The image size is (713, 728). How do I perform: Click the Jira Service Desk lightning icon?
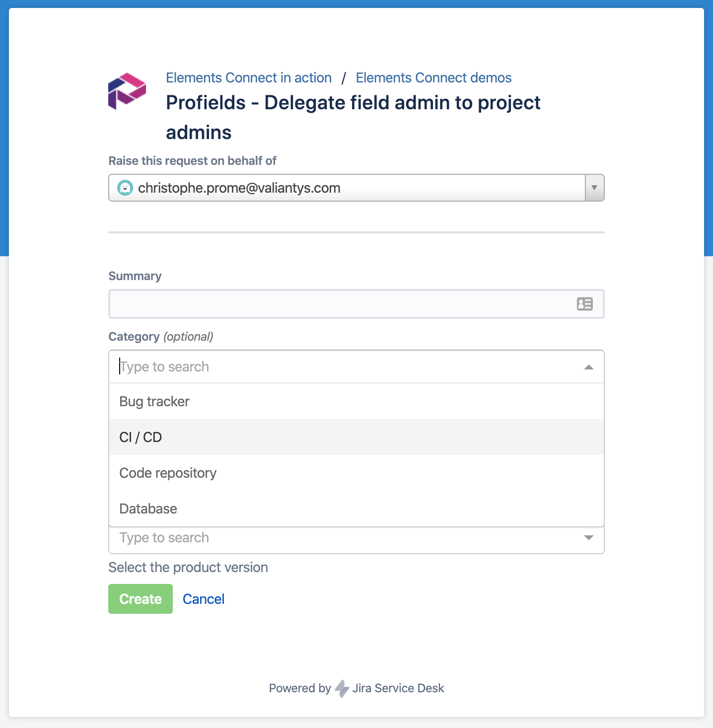(342, 688)
